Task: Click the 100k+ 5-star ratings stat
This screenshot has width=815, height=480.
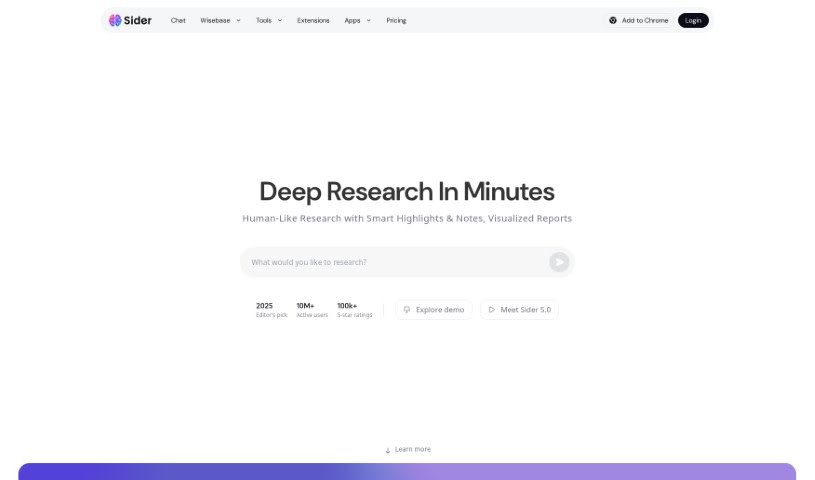Action: coord(354,310)
